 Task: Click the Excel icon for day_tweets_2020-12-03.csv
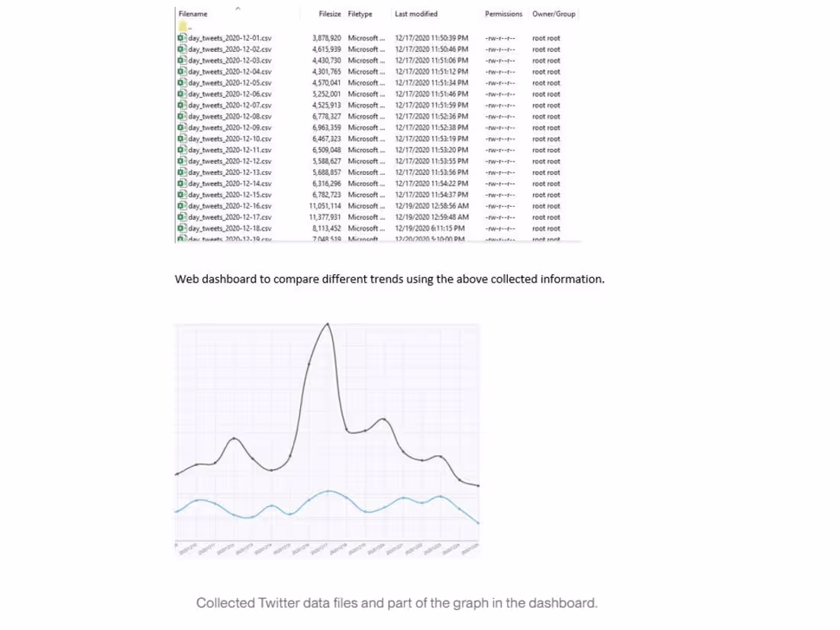182,60
